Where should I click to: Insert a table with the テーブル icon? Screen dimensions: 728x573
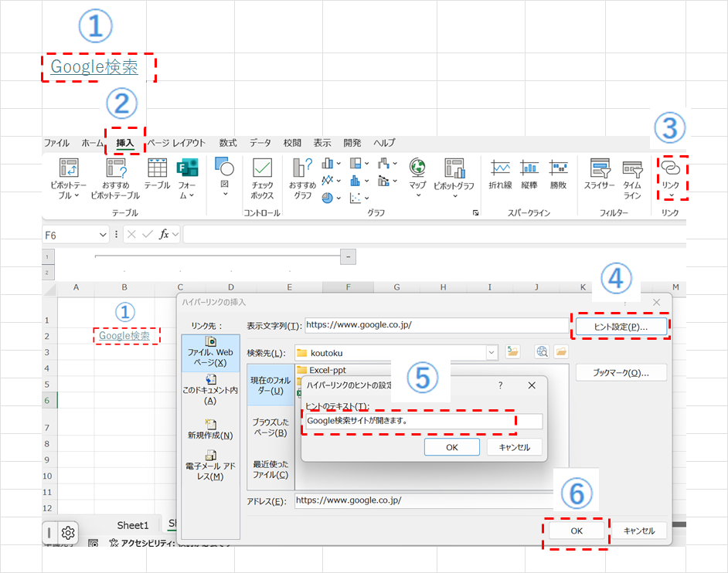point(157,168)
